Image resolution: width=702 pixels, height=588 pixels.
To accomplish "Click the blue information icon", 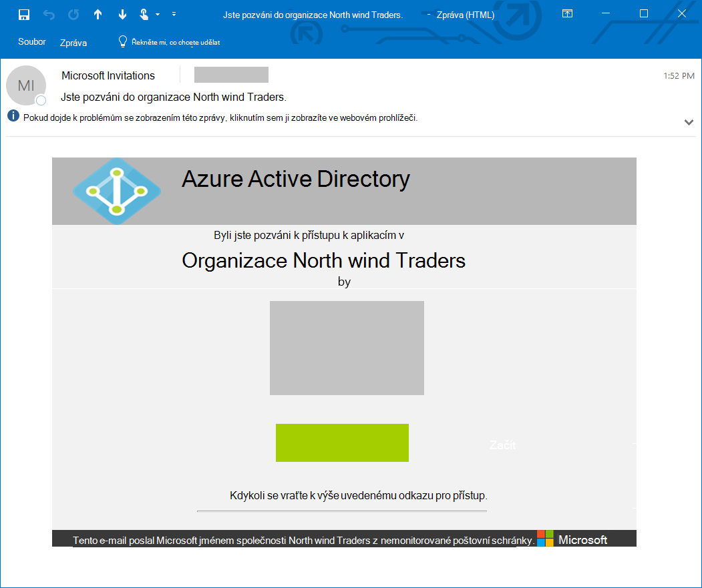I will point(13,116).
